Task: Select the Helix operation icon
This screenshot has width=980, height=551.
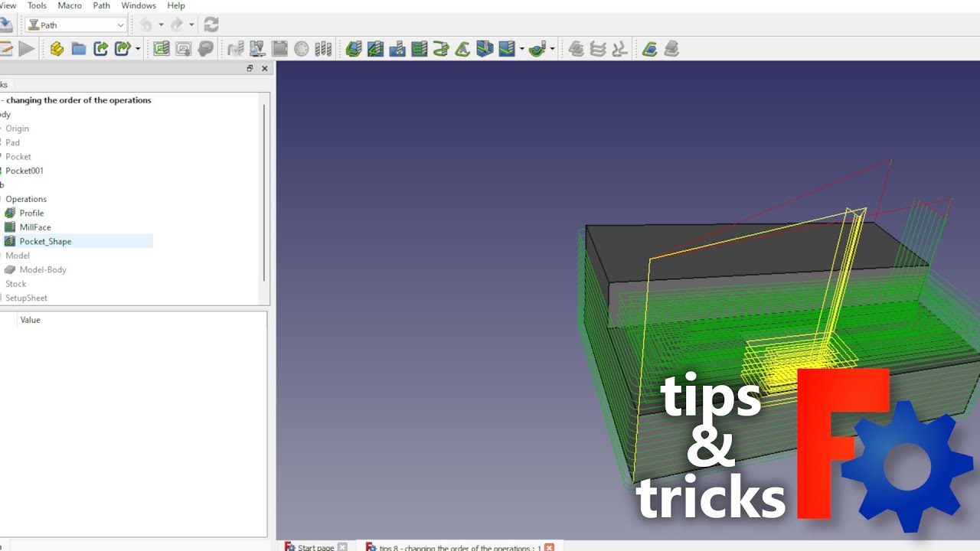Action: coord(441,49)
